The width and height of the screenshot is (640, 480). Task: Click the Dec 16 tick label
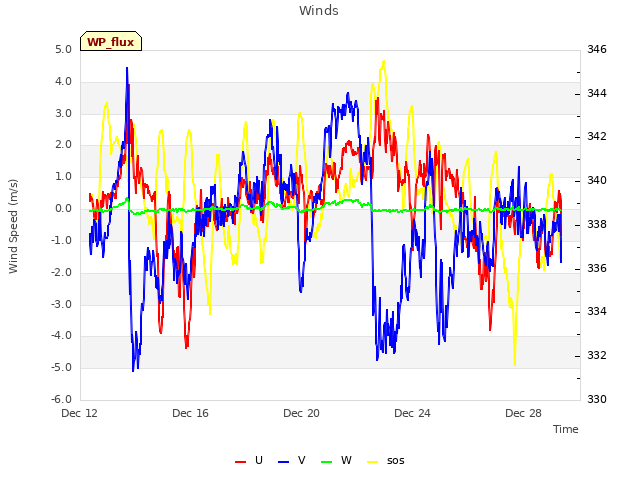(x=191, y=413)
